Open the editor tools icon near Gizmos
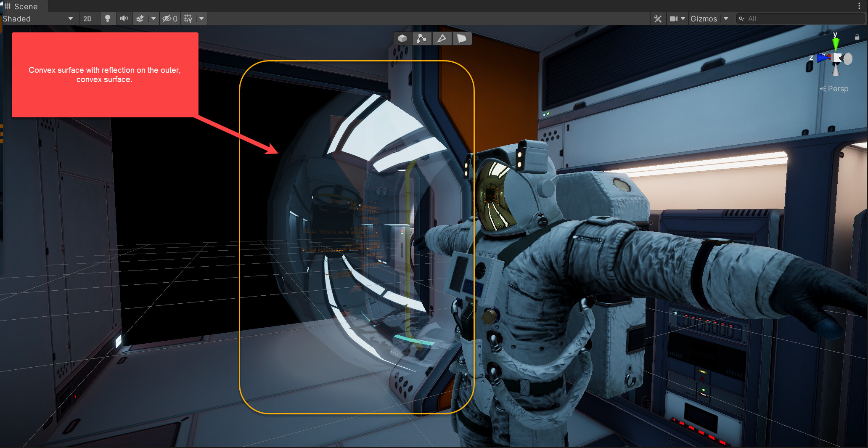The image size is (868, 448). pos(658,19)
